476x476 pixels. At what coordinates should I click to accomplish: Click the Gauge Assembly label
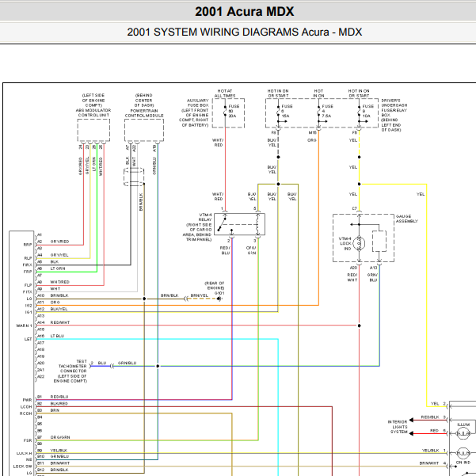(407, 219)
